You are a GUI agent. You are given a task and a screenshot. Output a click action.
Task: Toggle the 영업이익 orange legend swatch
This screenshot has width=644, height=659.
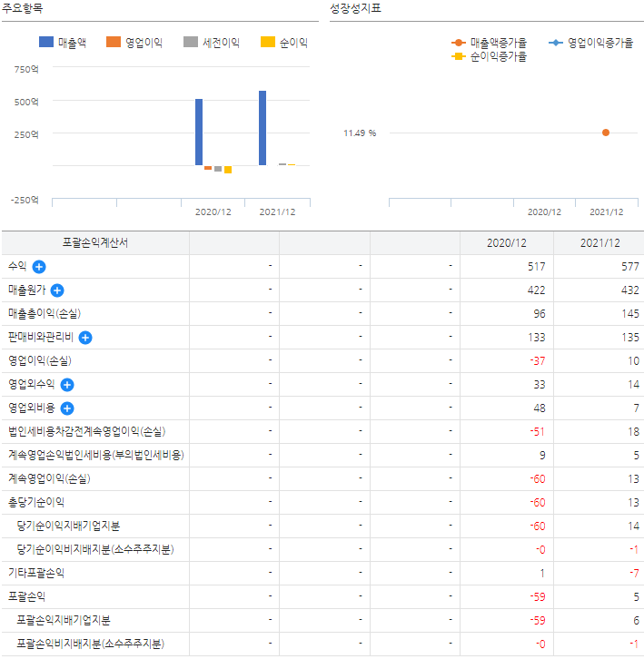click(114, 42)
